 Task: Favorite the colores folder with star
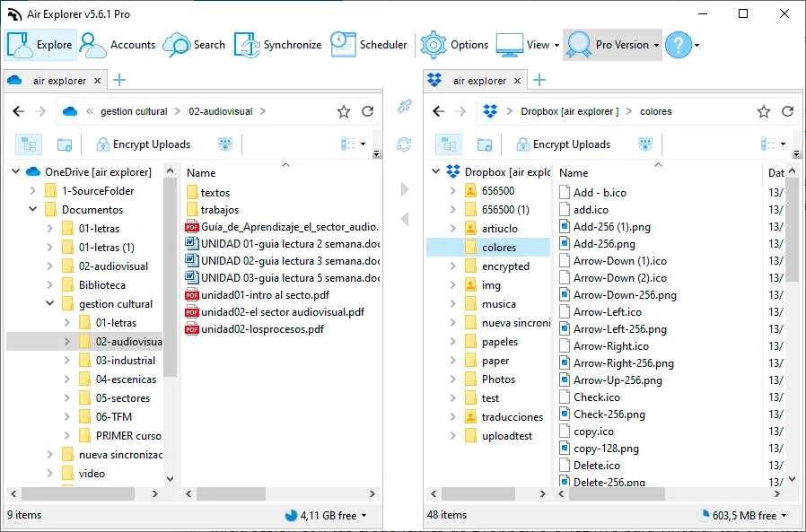pyautogui.click(x=763, y=111)
